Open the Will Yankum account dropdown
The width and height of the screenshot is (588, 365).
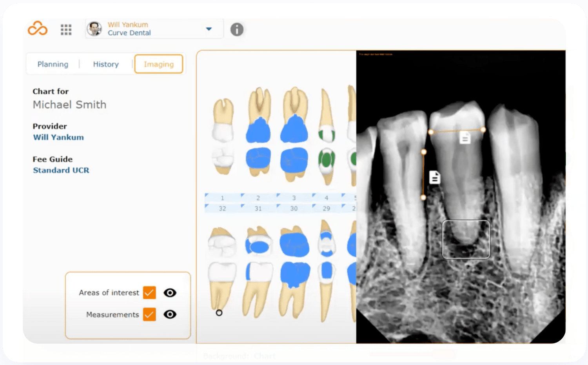click(209, 29)
